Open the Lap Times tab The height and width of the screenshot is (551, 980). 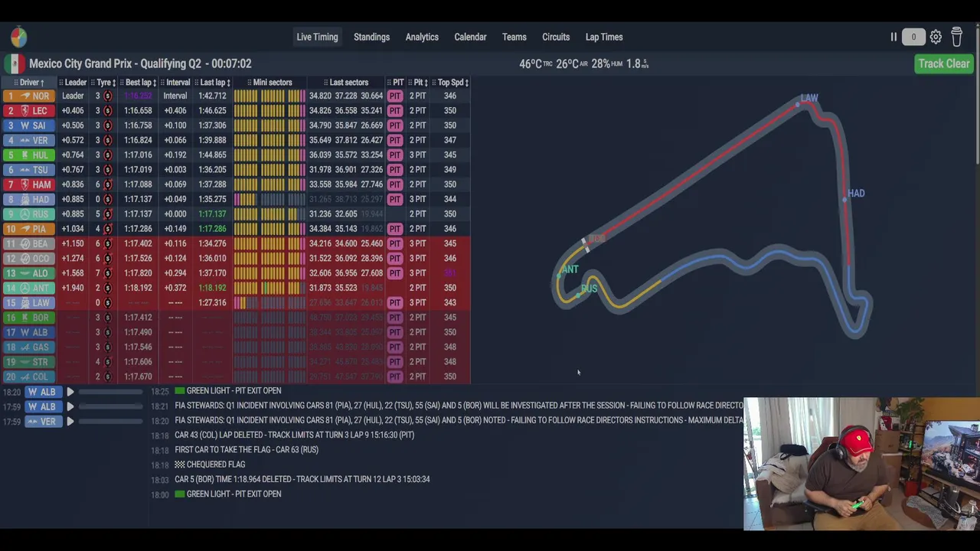[604, 37]
